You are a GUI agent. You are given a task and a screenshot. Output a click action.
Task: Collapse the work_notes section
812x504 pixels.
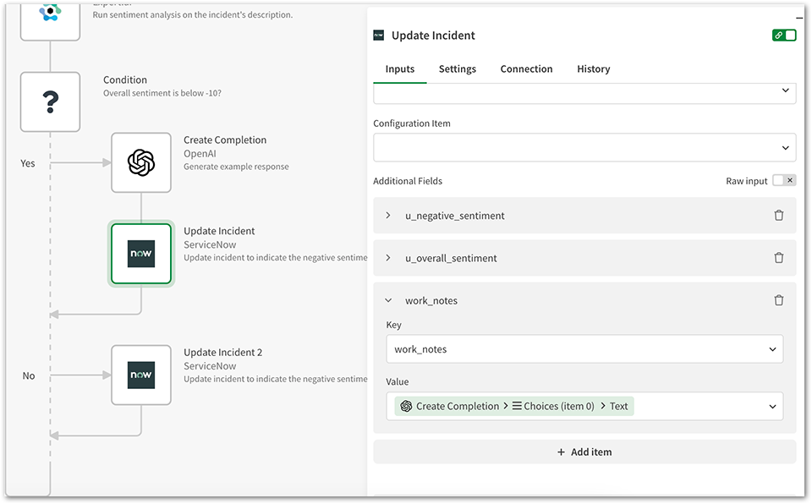click(388, 300)
